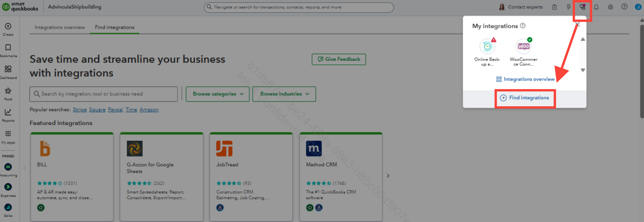Image resolution: width=644 pixels, height=222 pixels.
Task: Expand the Browse categories dropdown
Action: [x=218, y=94]
